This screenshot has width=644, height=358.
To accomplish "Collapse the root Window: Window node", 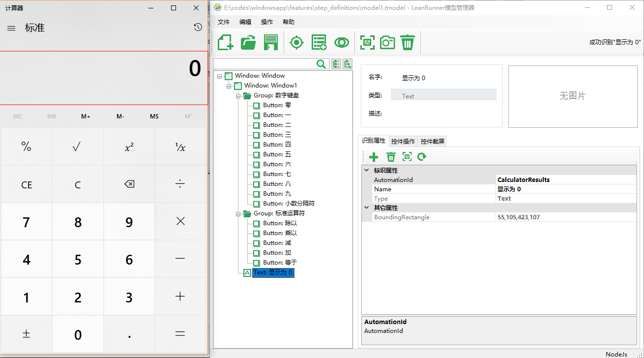I will point(219,76).
